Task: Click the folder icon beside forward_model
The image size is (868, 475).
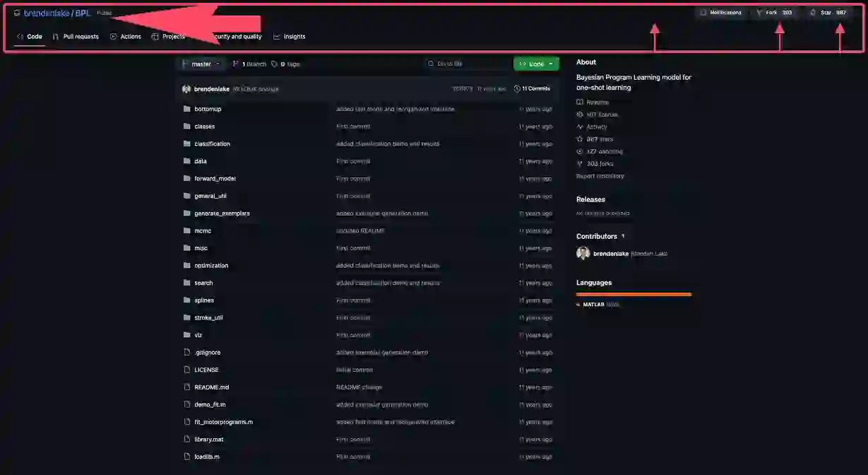Action: point(186,178)
